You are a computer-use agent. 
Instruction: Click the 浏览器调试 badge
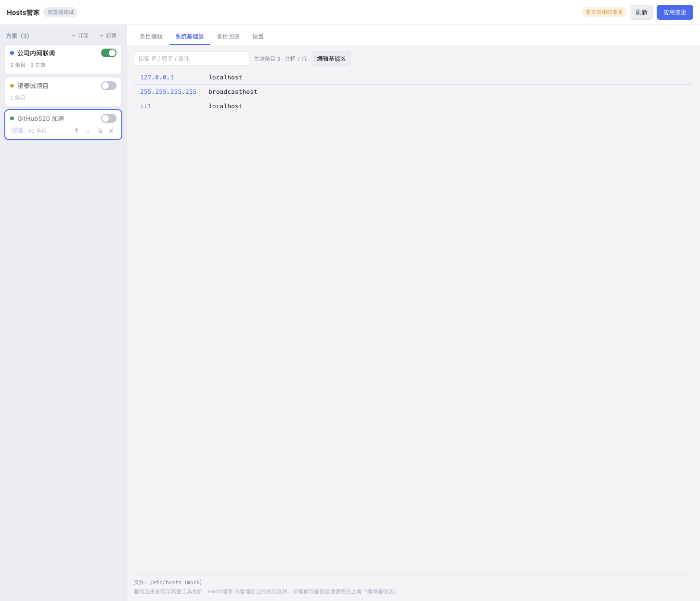61,13
